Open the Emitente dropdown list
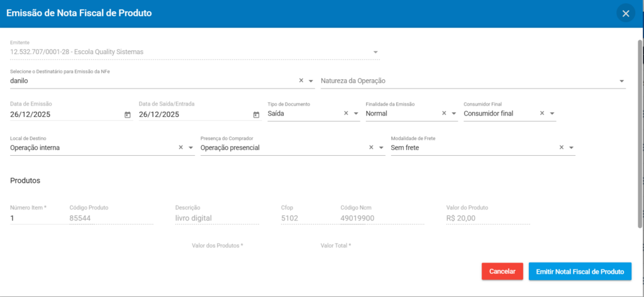This screenshot has height=297, width=644. [375, 51]
